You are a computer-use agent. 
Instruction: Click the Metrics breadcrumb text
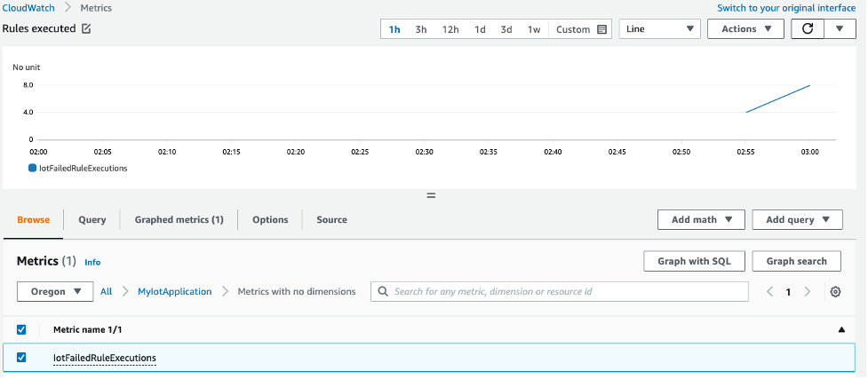click(96, 8)
